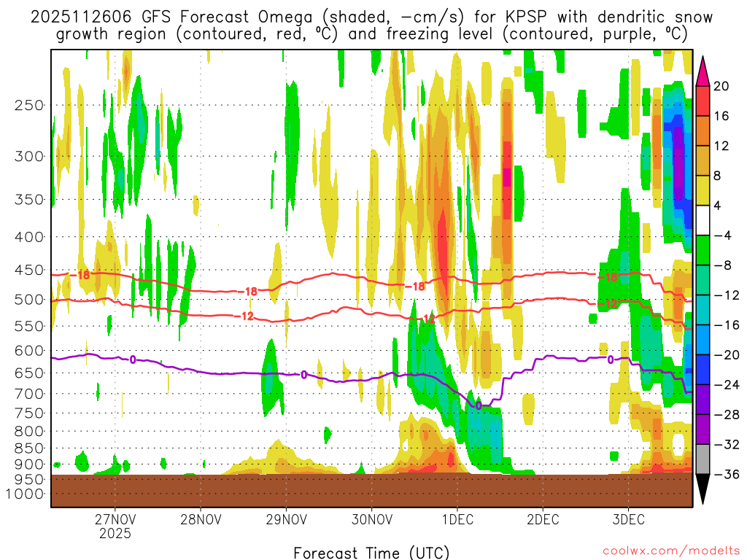Pick the dark blue colorbar segment between -20 and -24
Screen dimensions: 747x560
coord(703,370)
